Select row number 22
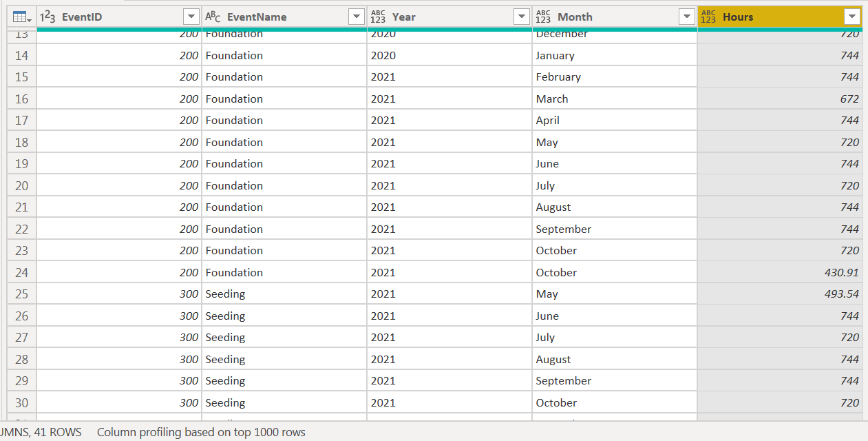Viewport: 868px width, 441px height. click(x=22, y=229)
